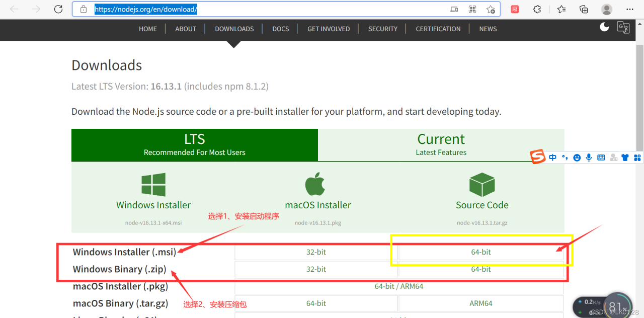Click the Windows Installer link text
644x318 pixels.
click(x=153, y=205)
